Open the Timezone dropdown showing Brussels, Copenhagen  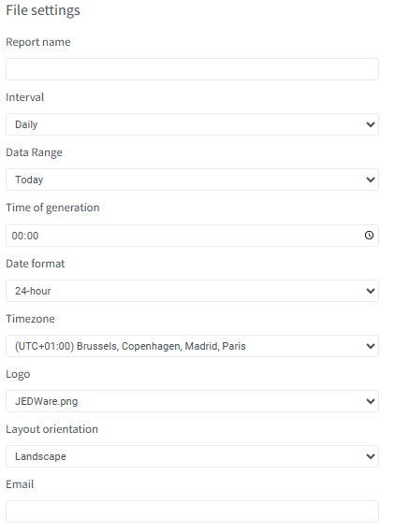[192, 346]
